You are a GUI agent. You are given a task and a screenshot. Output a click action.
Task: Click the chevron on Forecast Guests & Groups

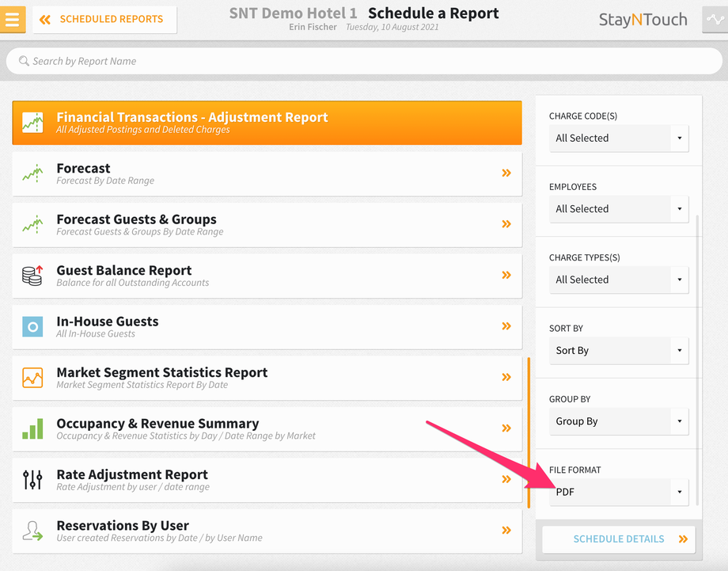click(x=506, y=224)
